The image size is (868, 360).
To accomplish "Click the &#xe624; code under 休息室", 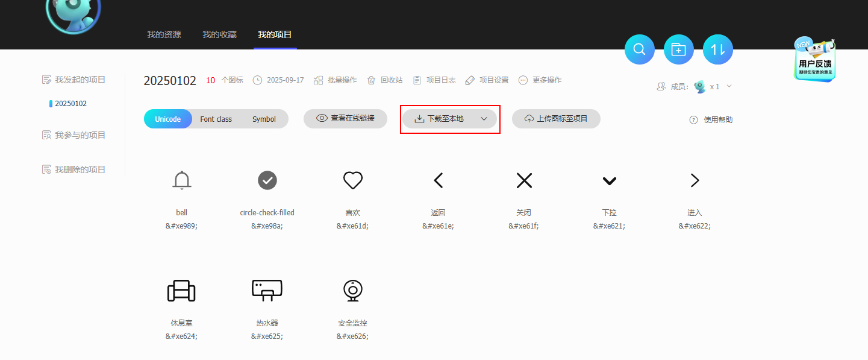I will 181,336.
